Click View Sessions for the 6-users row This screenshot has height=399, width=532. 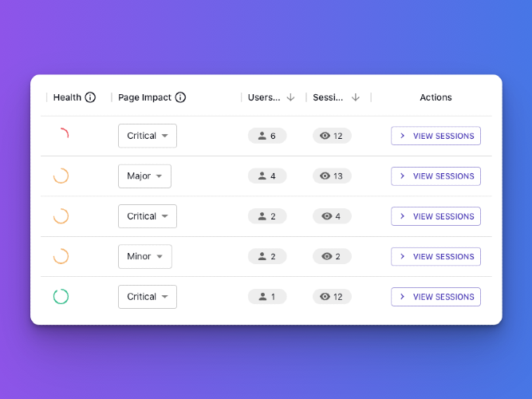[435, 136]
